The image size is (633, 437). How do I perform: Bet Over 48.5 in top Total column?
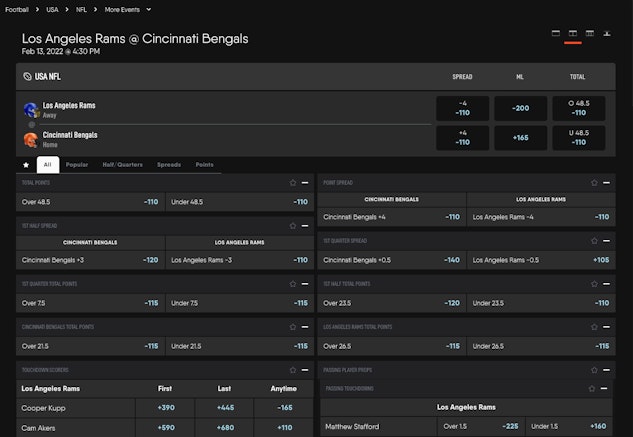579,108
